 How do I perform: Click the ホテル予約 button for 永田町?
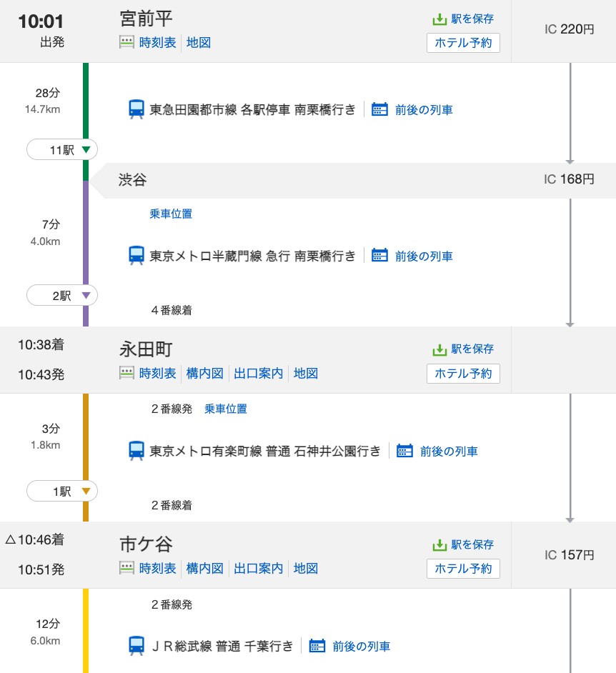click(x=463, y=374)
